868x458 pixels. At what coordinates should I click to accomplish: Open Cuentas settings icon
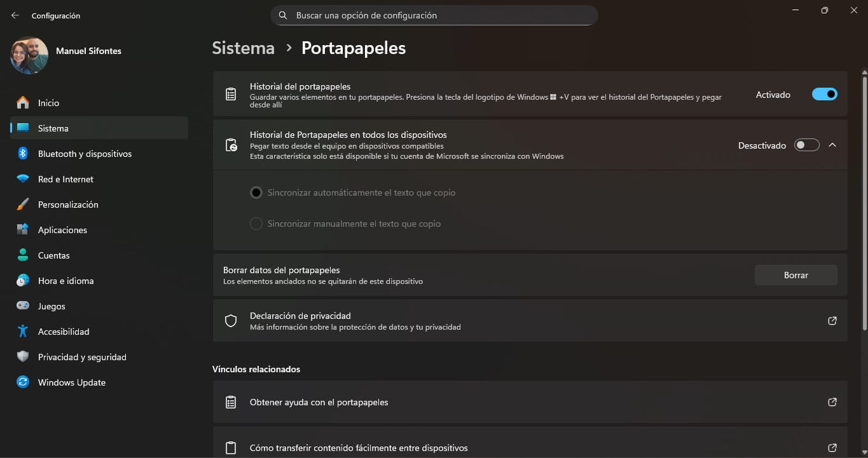[22, 255]
